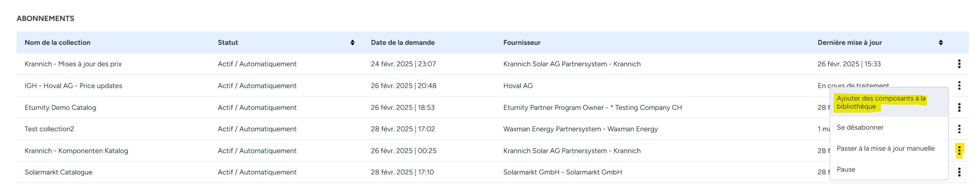Open the three-dot menu for IGH - Hoval AG row

click(x=959, y=86)
